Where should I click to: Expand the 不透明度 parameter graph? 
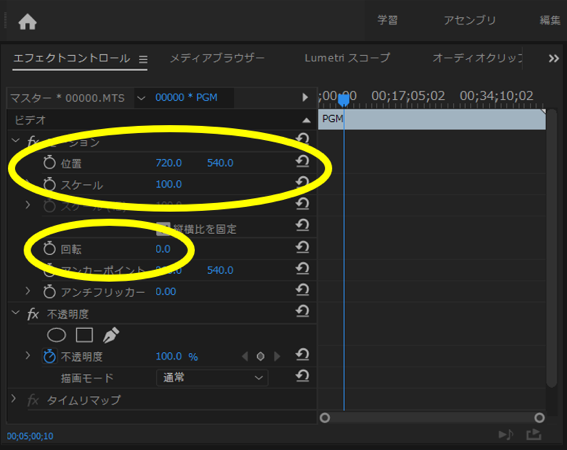(x=28, y=356)
